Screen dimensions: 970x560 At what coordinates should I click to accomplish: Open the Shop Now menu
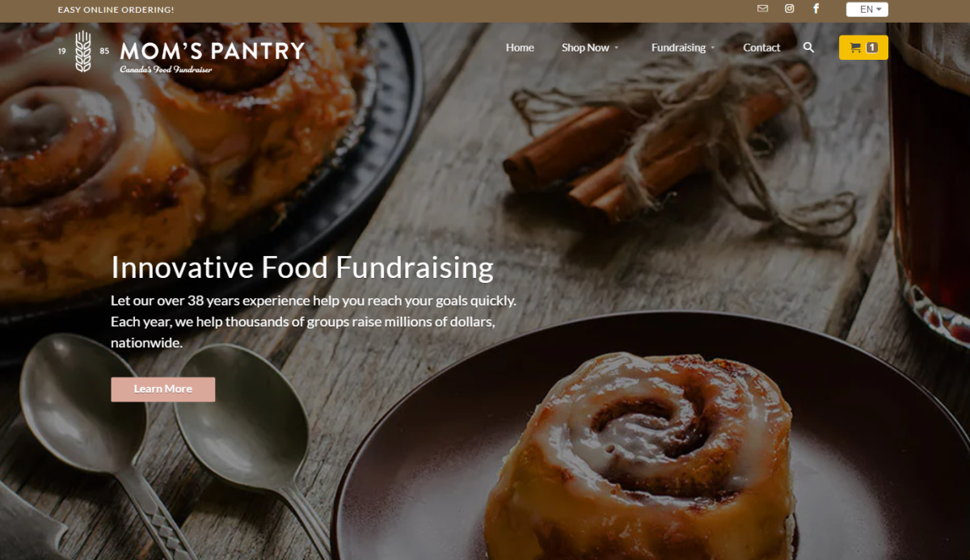click(585, 48)
